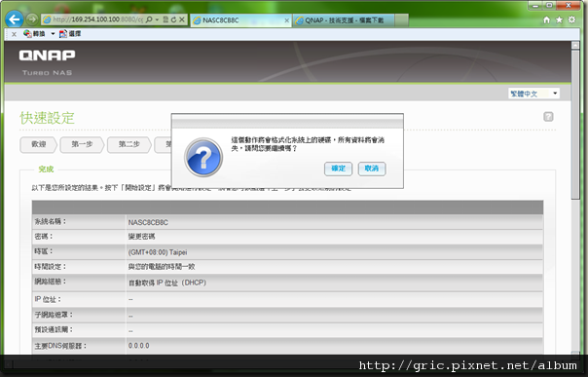Open the help question mark icon
Screen dimensions: 588x377
[548, 117]
